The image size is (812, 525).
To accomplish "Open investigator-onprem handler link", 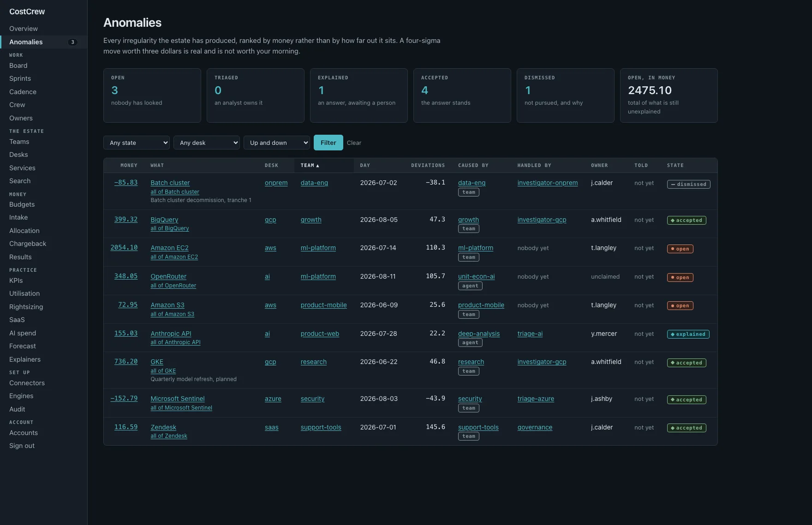I will pyautogui.click(x=547, y=183).
